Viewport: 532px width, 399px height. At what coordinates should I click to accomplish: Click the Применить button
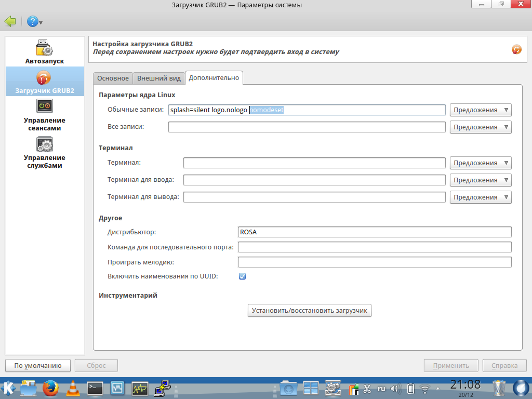451,365
